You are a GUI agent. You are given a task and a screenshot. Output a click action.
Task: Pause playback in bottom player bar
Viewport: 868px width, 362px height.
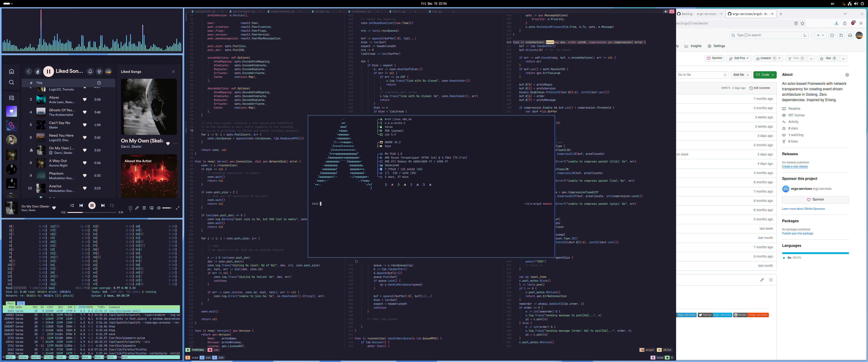(92, 205)
